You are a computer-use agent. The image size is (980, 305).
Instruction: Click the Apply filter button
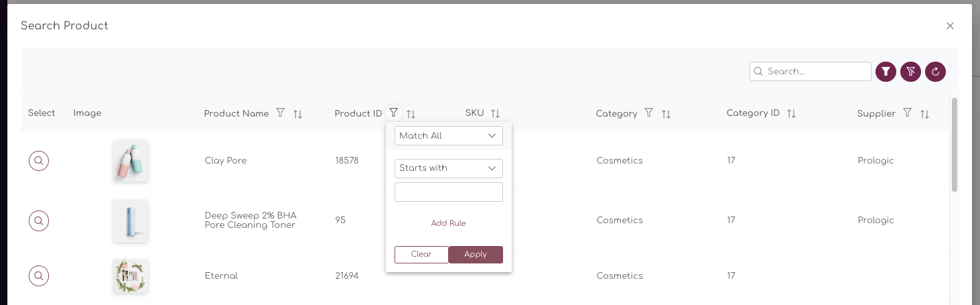[x=476, y=255]
